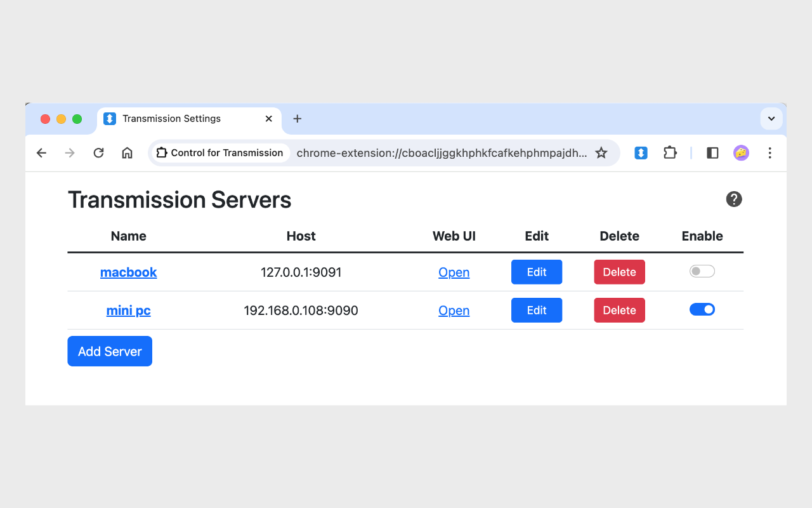Enable the macbook server toggle
Screen dimensions: 812x508
click(702, 272)
